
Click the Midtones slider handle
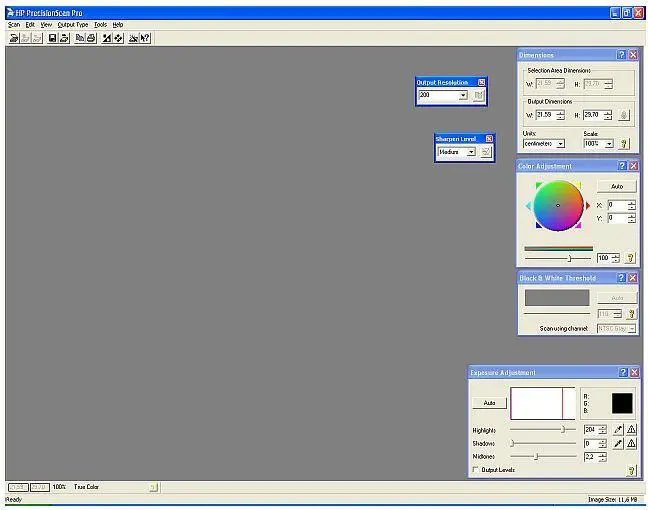pos(536,457)
